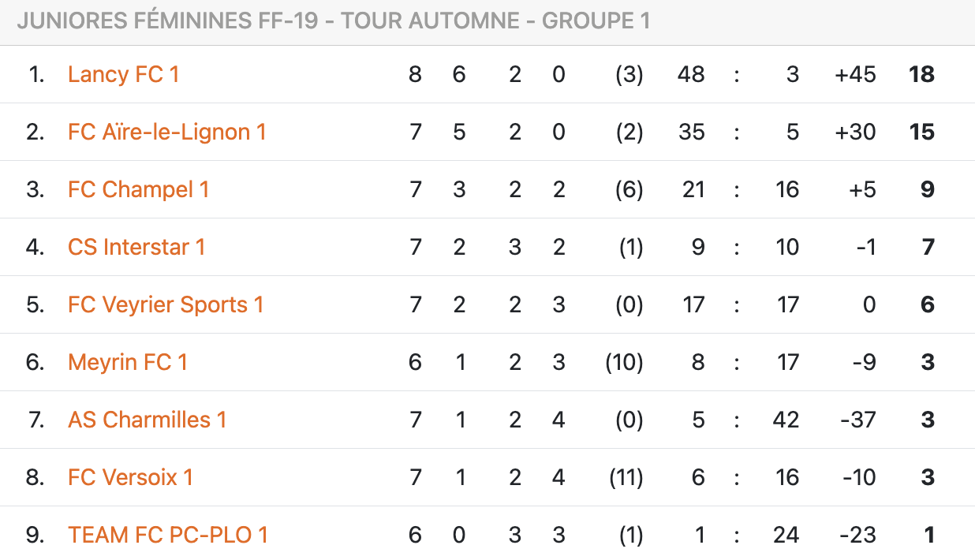
Task: Select the +45 goal difference cell
Action: point(855,74)
